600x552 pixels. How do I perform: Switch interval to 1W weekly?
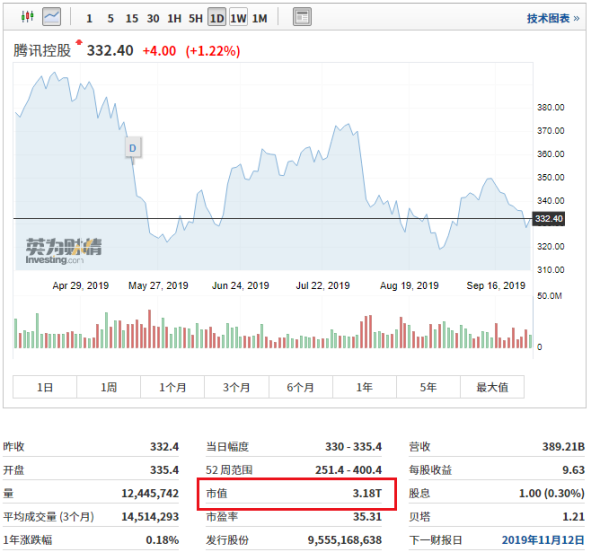coord(238,18)
